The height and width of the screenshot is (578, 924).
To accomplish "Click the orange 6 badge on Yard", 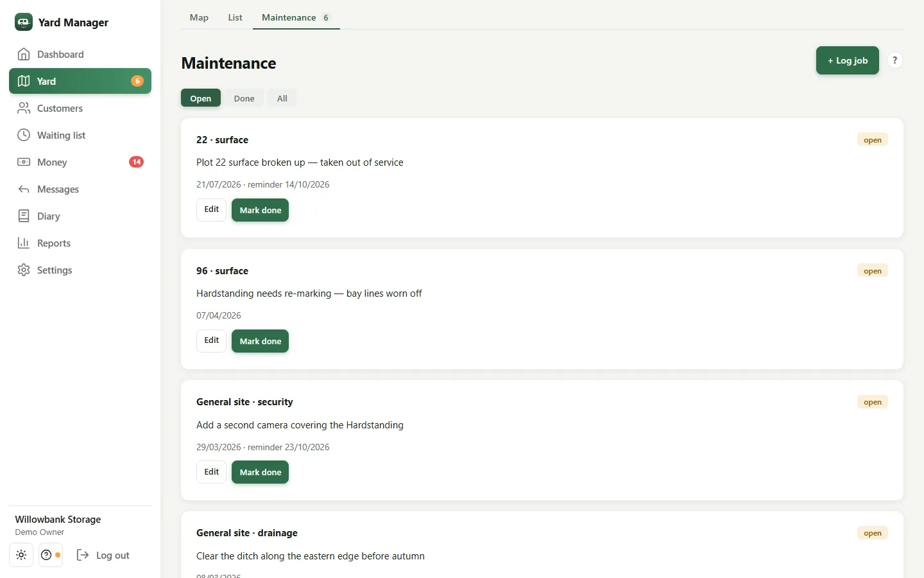I will pyautogui.click(x=137, y=81).
